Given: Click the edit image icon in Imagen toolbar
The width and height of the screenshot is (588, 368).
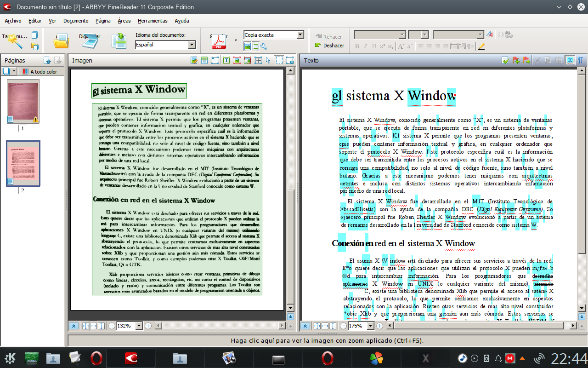Looking at the screenshot, I should (x=194, y=60).
